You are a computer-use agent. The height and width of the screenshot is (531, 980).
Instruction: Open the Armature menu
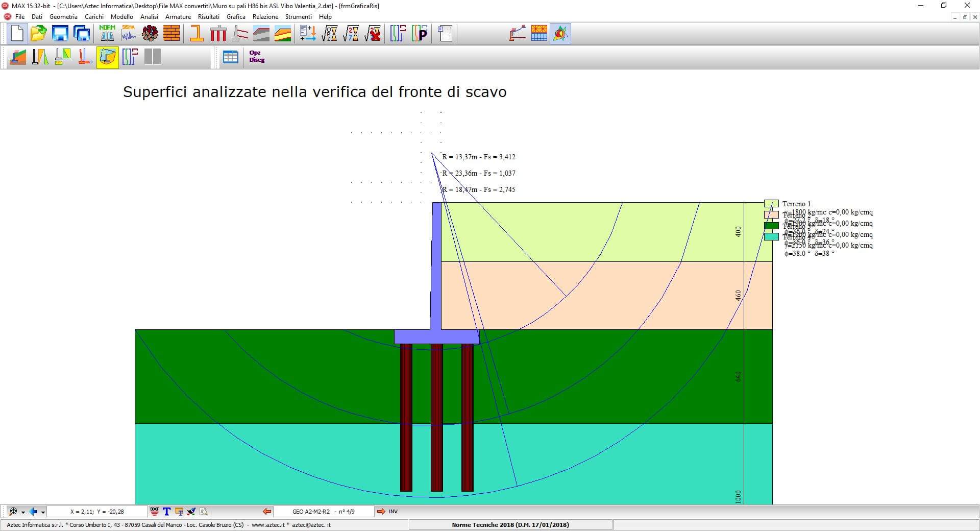[178, 17]
